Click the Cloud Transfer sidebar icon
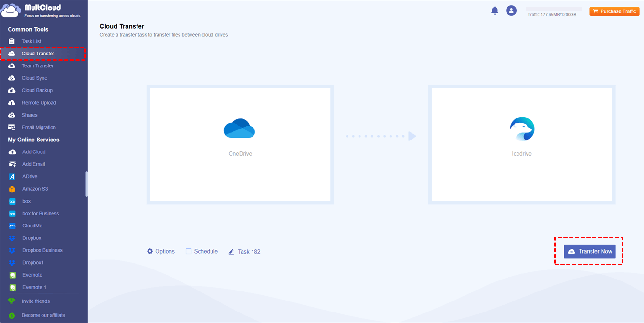Viewport: 644px width, 323px height. (x=12, y=54)
